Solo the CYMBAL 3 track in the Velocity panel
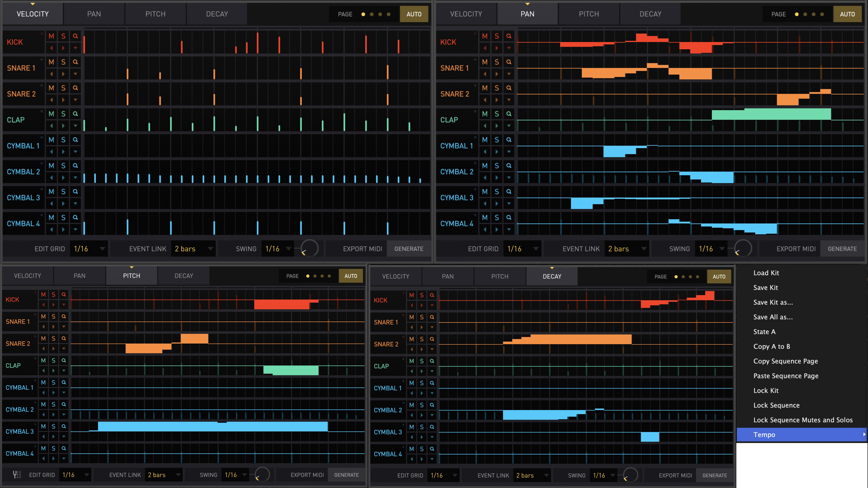Viewport: 868px width, 488px height. pos(63,191)
